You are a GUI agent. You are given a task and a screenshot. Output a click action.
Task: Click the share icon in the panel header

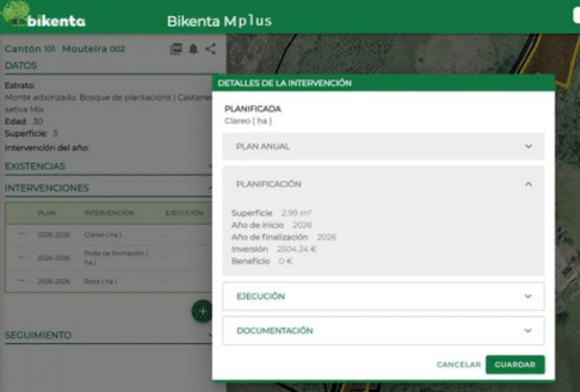[x=211, y=49]
